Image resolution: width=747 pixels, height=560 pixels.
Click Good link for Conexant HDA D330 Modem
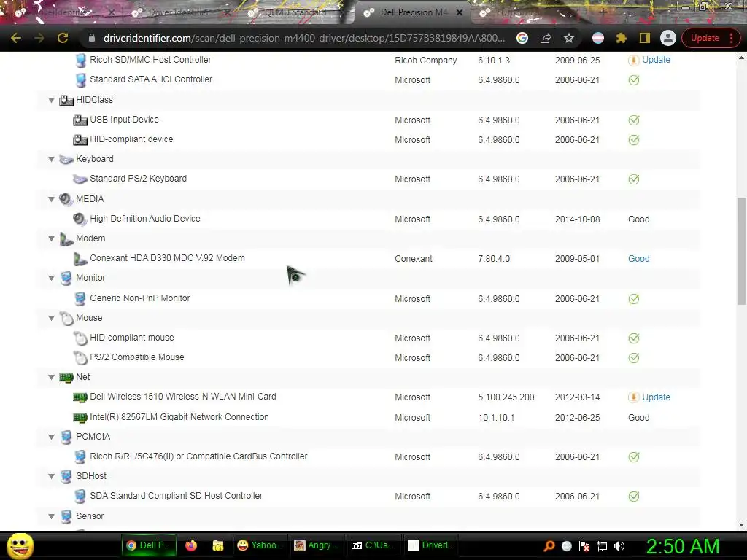(639, 259)
